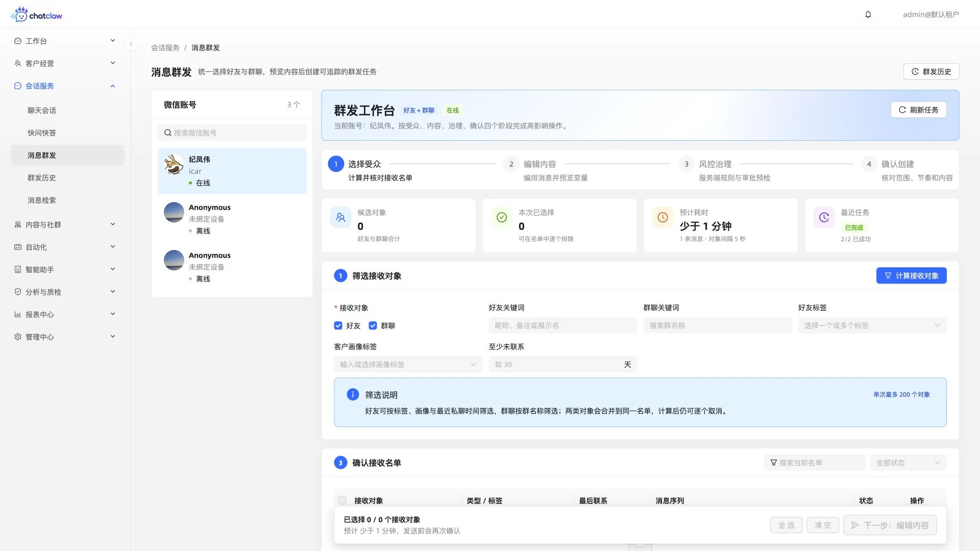Click the 工作台 dashboard icon
Screen dimensions: 980x551
18,41
